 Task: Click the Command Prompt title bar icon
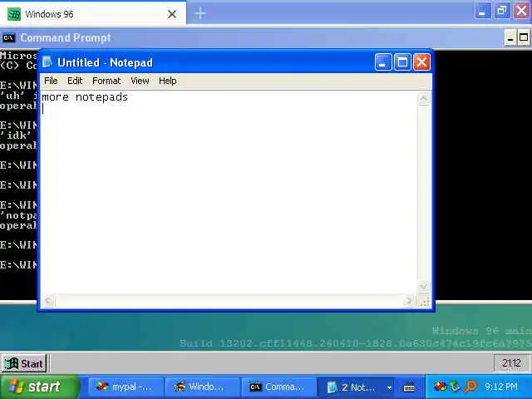[x=9, y=37]
